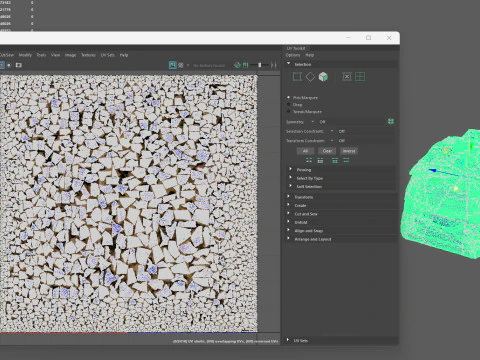Expand the Create section
The width and height of the screenshot is (480, 360).
[x=341, y=205]
